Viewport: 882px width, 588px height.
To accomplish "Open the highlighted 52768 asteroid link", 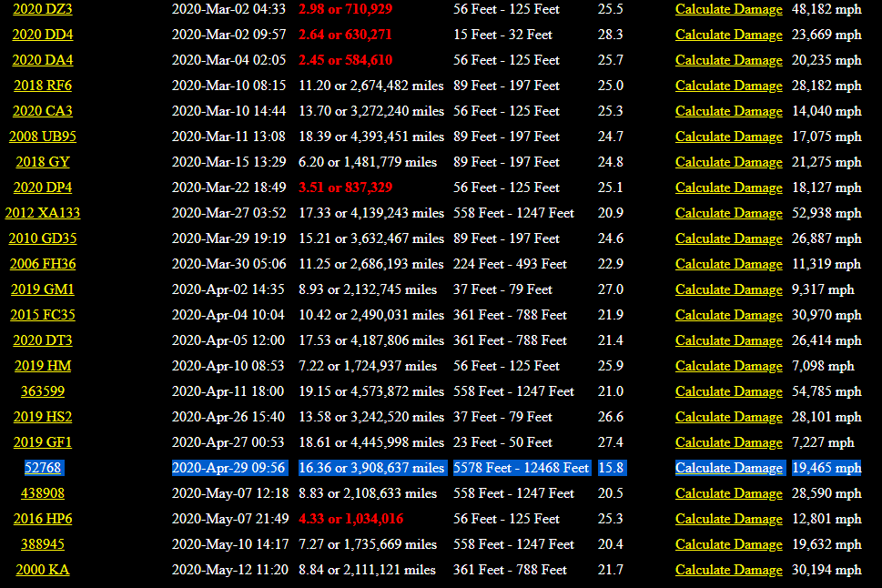I will 43,468.
